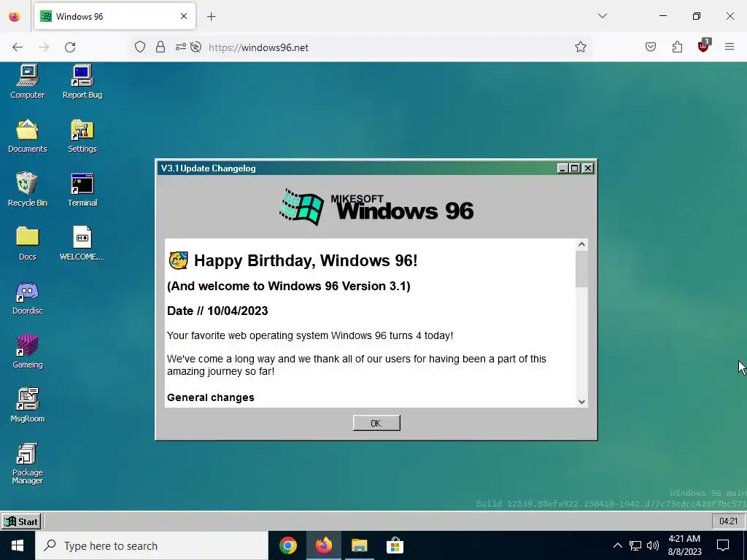Click the 'General changes' heading

click(211, 397)
